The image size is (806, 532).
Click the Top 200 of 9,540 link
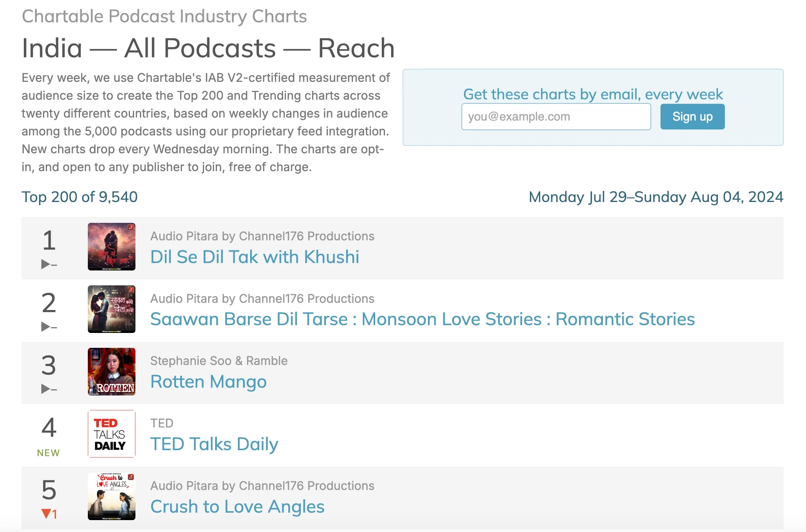[80, 197]
